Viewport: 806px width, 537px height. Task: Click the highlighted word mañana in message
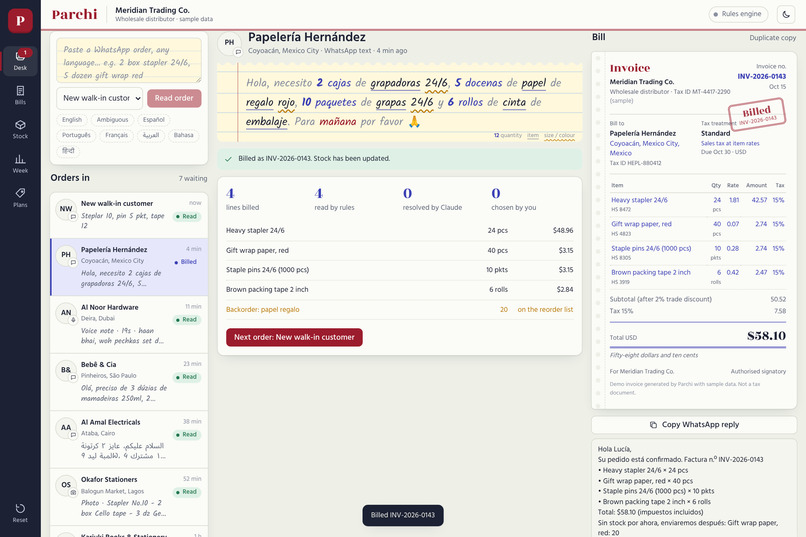(338, 122)
